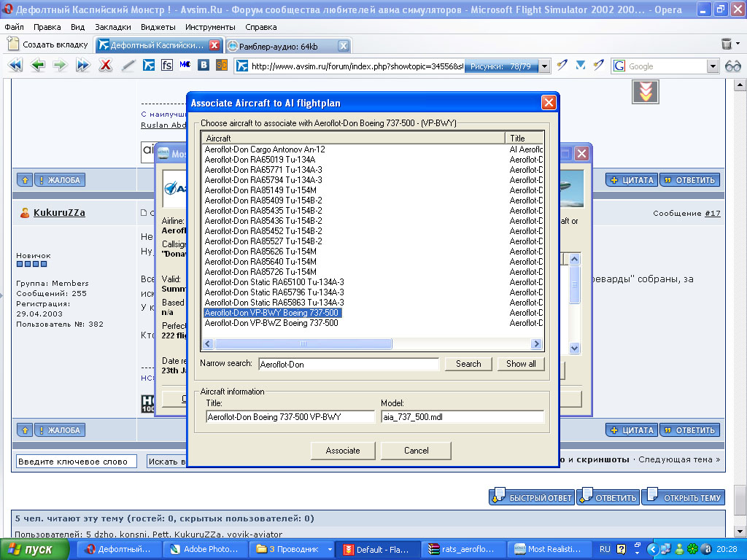Close the 'Дефолтный Каспийски...' tab with red X
747x560 pixels.
214,45
